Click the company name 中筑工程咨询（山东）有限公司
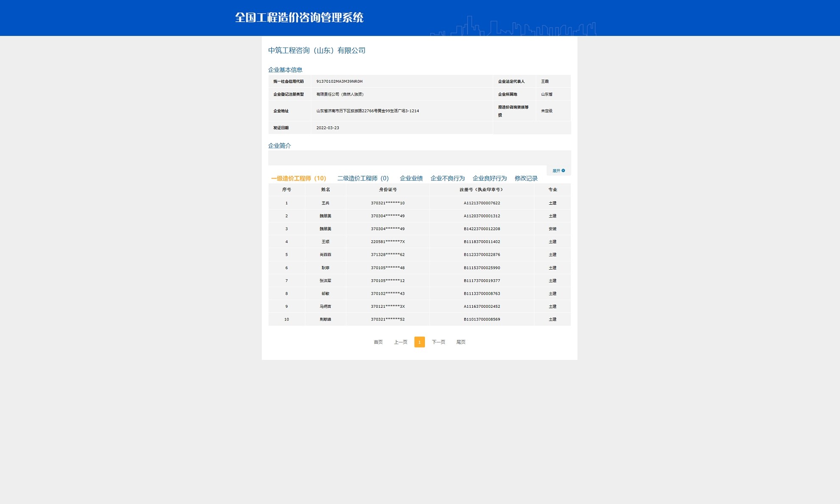840x504 pixels. [317, 50]
